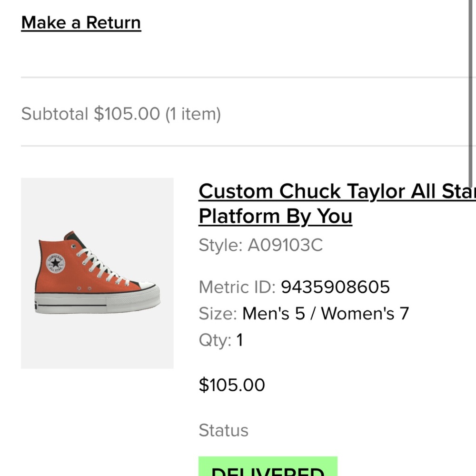Click the Platform By You title text

pyautogui.click(x=275, y=216)
